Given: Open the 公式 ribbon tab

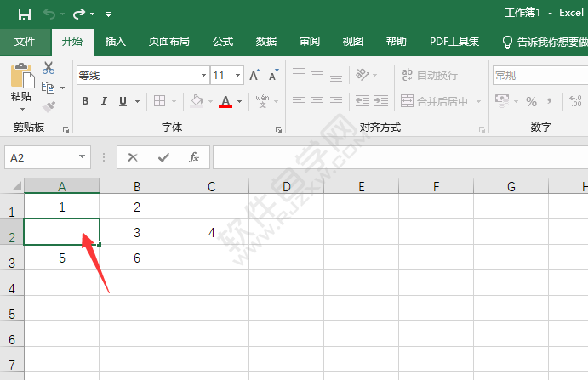Looking at the screenshot, I should tap(223, 42).
